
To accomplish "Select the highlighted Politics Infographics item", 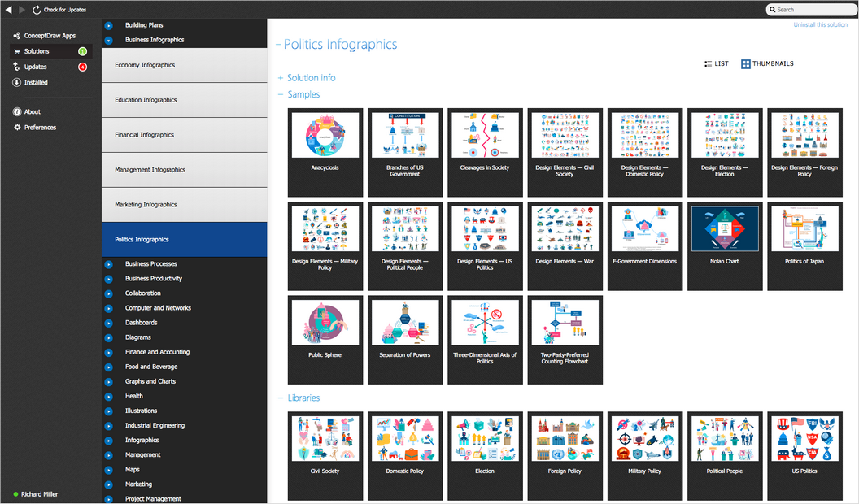I will point(184,240).
